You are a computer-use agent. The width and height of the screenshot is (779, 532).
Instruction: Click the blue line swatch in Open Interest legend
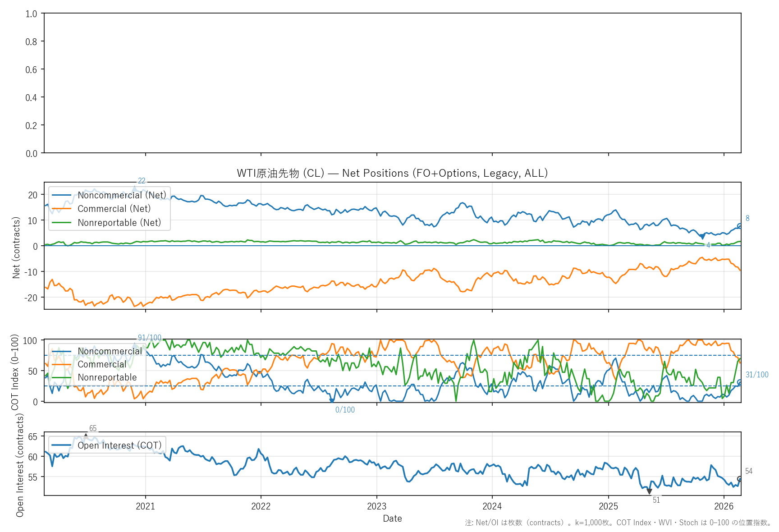[62, 445]
